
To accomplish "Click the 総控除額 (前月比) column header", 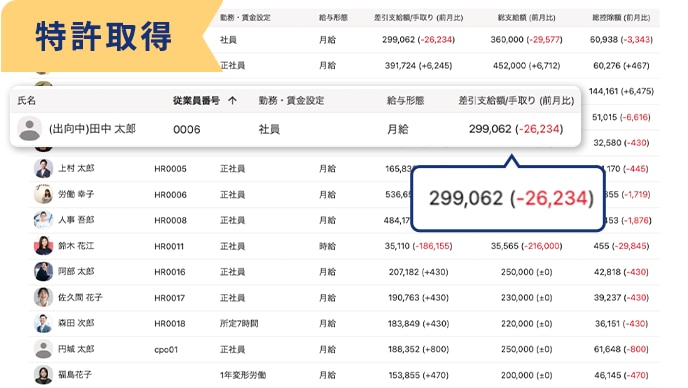I will (x=621, y=18).
